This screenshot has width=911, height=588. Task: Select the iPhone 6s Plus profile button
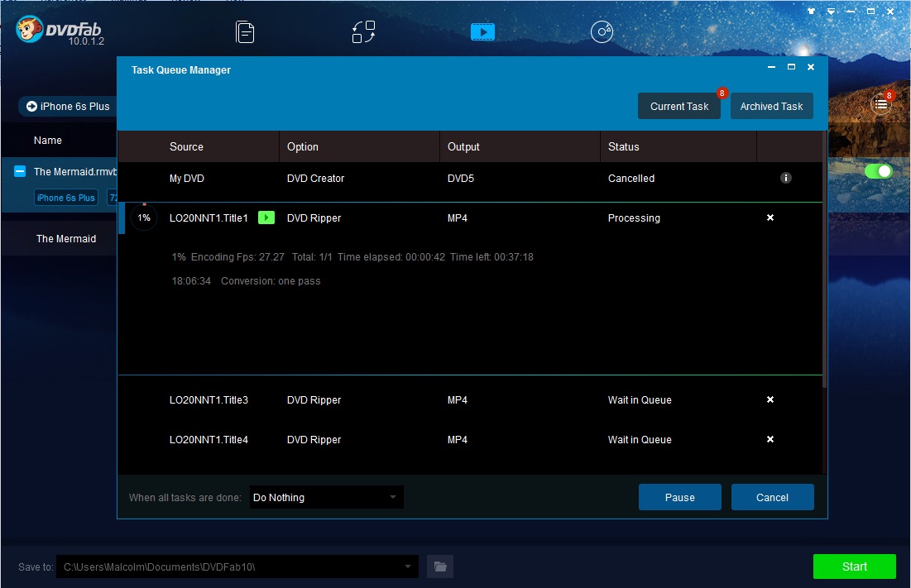(x=69, y=106)
